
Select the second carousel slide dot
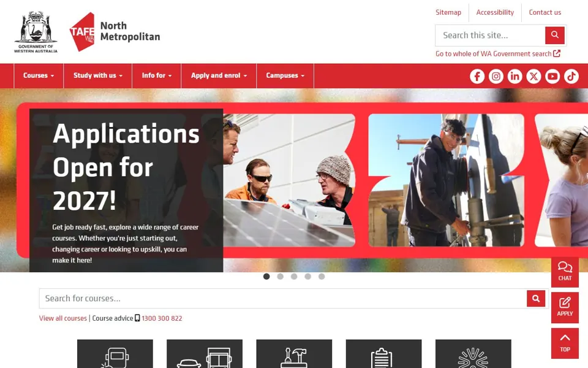(x=280, y=277)
